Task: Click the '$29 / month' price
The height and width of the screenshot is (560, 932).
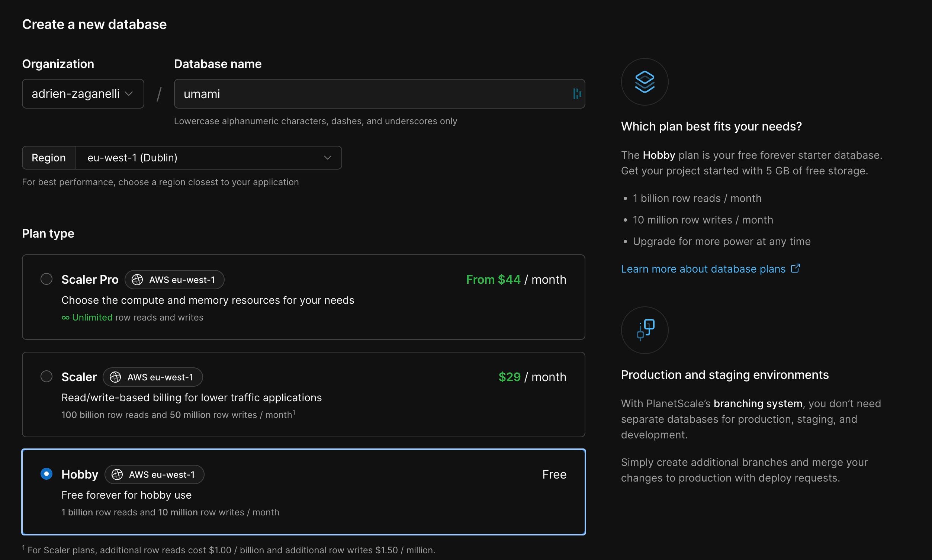Action: click(533, 377)
